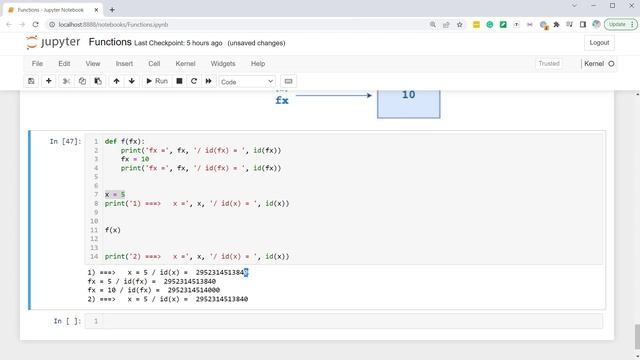Viewport: 640px width, 360px height.
Task: Open the Extensions puzzle piece menu
Action: click(556, 24)
